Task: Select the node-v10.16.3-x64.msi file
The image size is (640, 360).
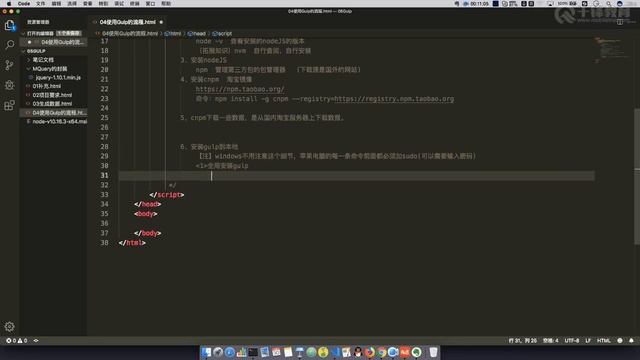Action: [53, 122]
